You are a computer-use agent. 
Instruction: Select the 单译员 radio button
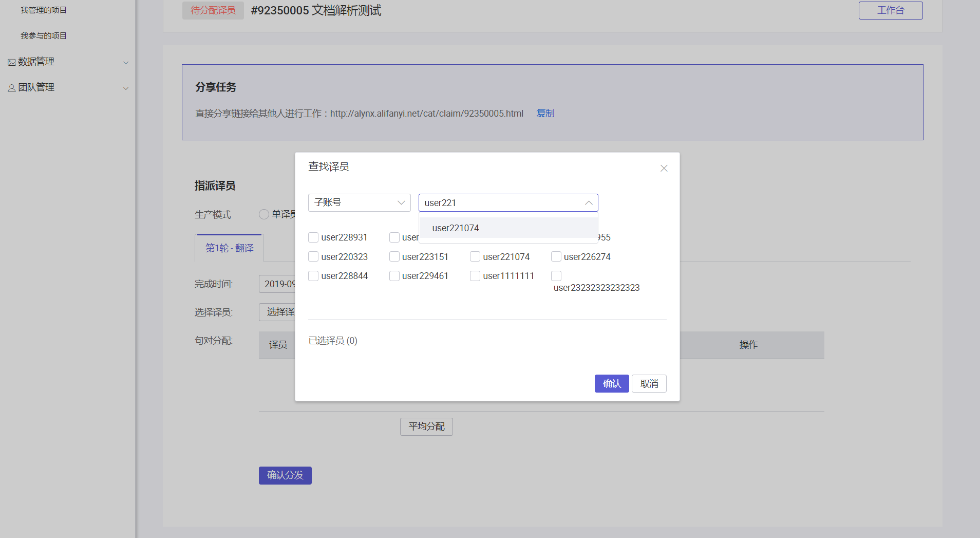(x=264, y=214)
